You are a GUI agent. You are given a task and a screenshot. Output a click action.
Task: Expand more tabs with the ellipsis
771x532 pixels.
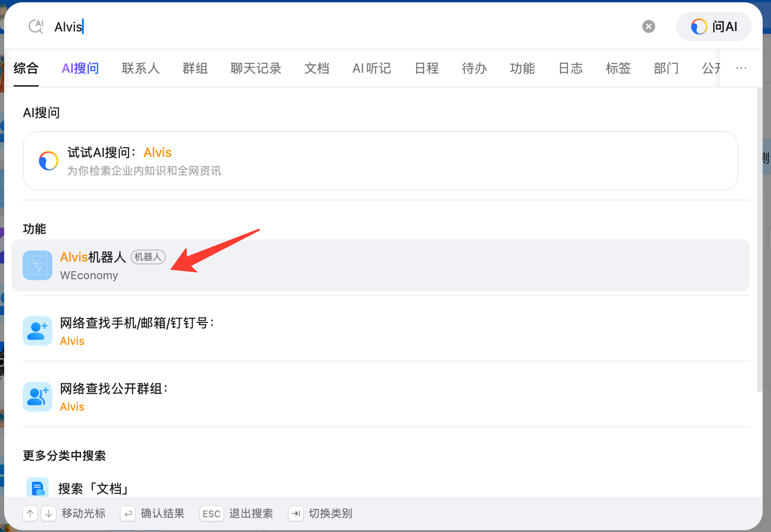[741, 68]
